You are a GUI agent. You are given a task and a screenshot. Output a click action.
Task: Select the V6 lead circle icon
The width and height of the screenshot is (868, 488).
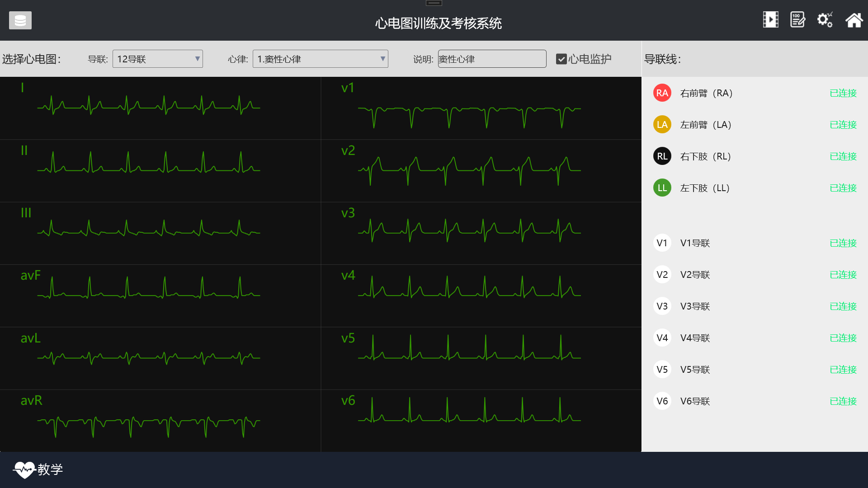click(x=662, y=401)
